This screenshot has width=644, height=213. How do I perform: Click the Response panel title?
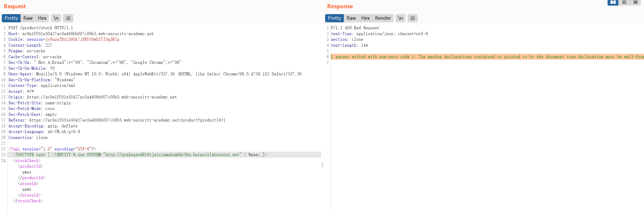(x=340, y=6)
